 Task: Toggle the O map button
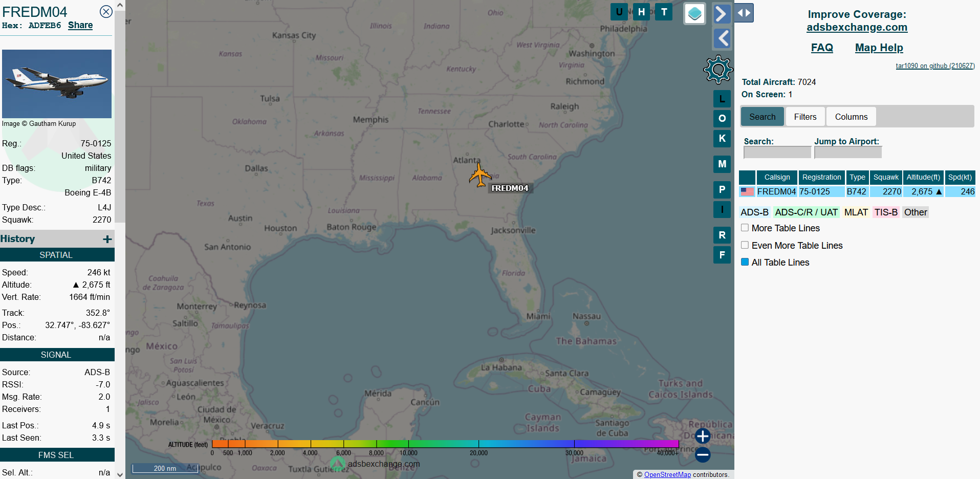722,119
